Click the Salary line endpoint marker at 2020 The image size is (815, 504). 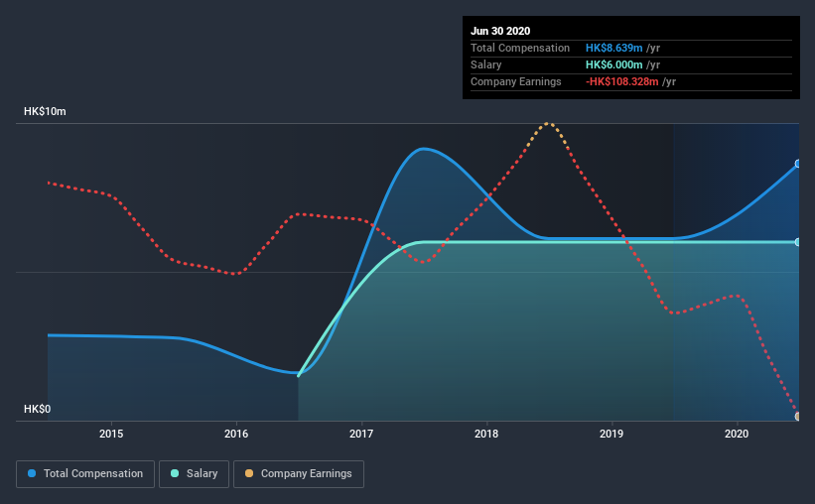[798, 242]
